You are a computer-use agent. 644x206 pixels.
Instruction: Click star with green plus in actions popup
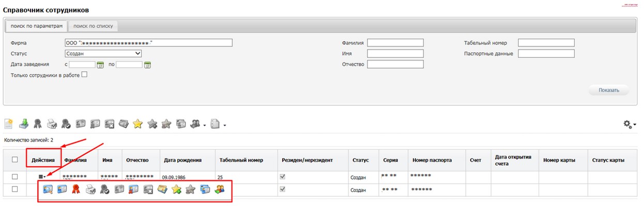click(176, 189)
